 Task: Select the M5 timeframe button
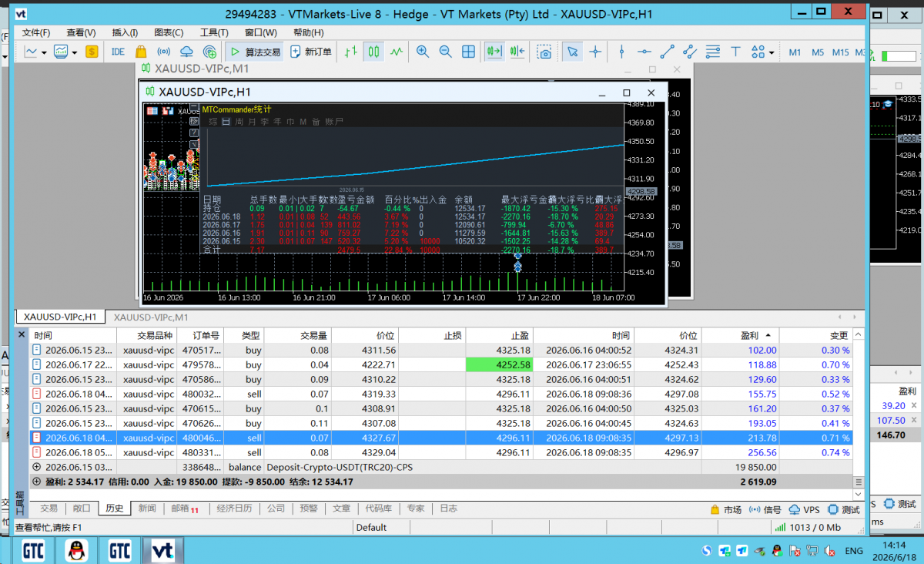818,52
